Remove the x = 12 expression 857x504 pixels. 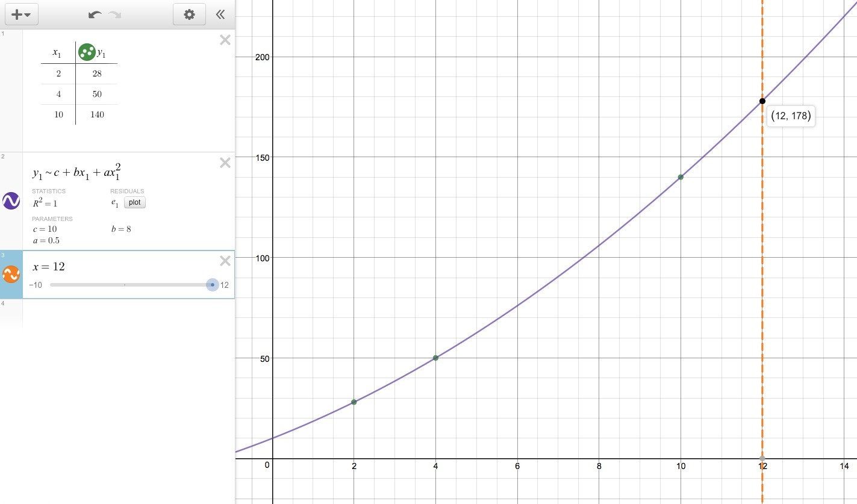coord(225,261)
